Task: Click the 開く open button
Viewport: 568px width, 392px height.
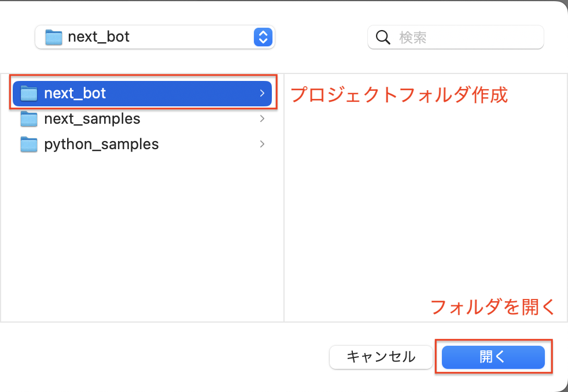Action: [x=493, y=357]
